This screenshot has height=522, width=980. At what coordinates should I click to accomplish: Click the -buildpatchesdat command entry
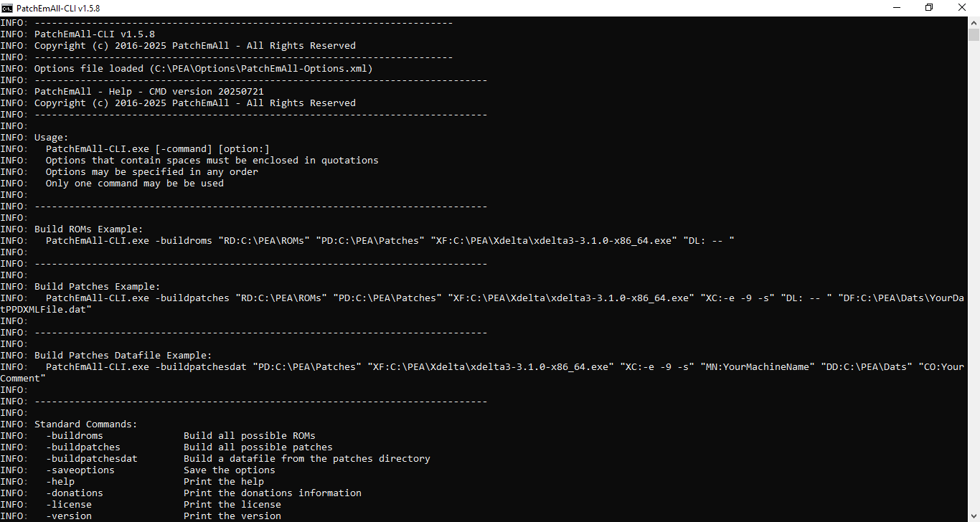[x=92, y=459]
